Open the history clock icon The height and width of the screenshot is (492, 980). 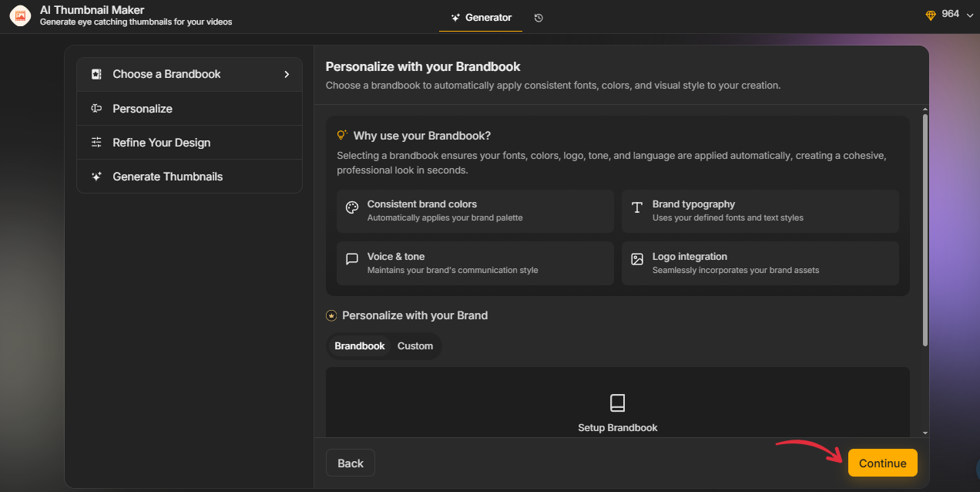539,18
